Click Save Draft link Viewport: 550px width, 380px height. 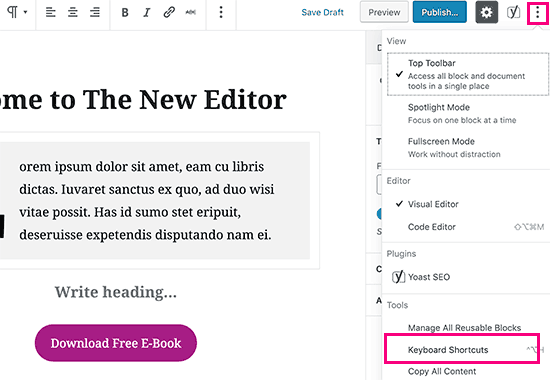322,12
